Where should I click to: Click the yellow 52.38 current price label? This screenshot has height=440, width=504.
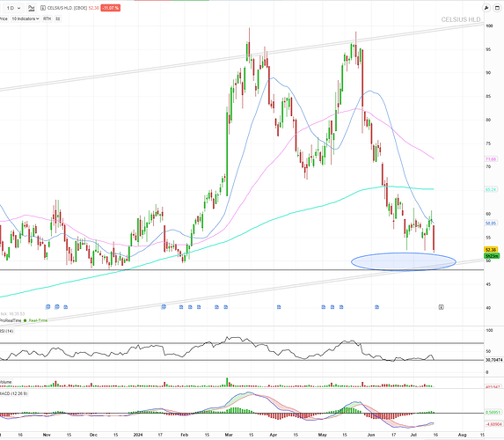pyautogui.click(x=491, y=250)
